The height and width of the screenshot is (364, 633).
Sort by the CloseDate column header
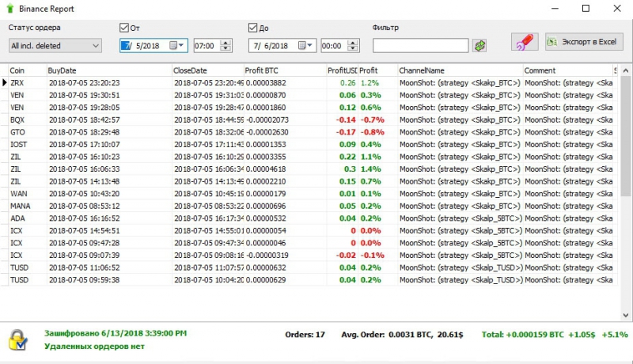207,70
